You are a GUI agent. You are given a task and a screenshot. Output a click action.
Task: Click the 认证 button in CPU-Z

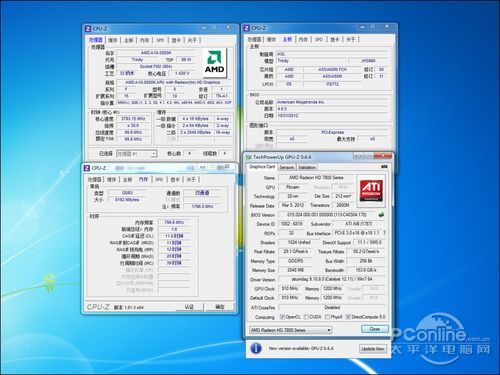click(189, 307)
